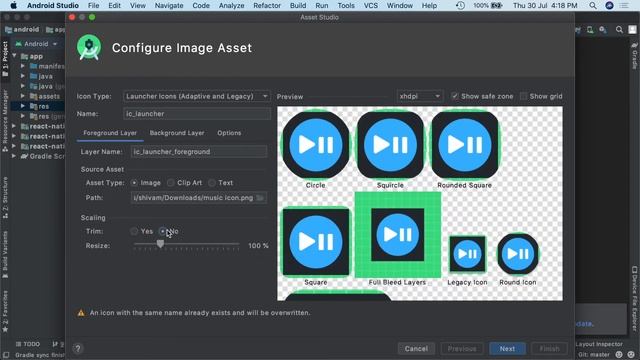Viewport: 640px width, 360px height.
Task: Open the Build Variants side panel
Action: [5, 255]
